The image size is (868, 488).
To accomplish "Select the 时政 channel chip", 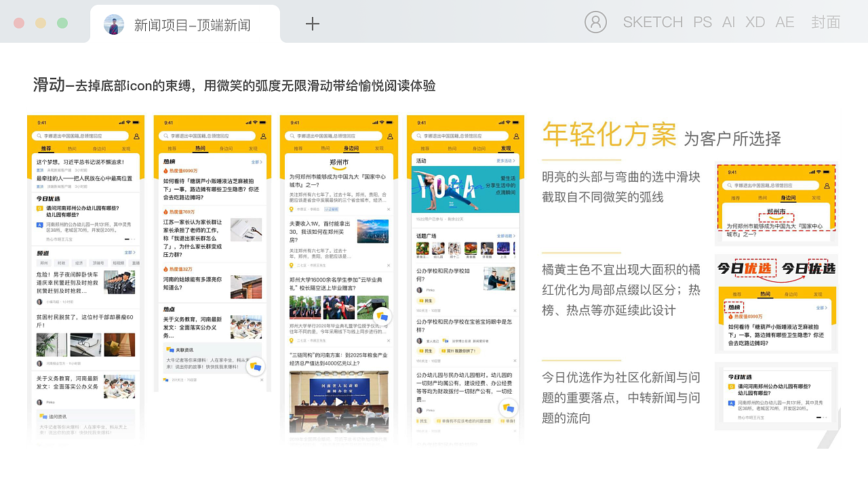I will 62,263.
